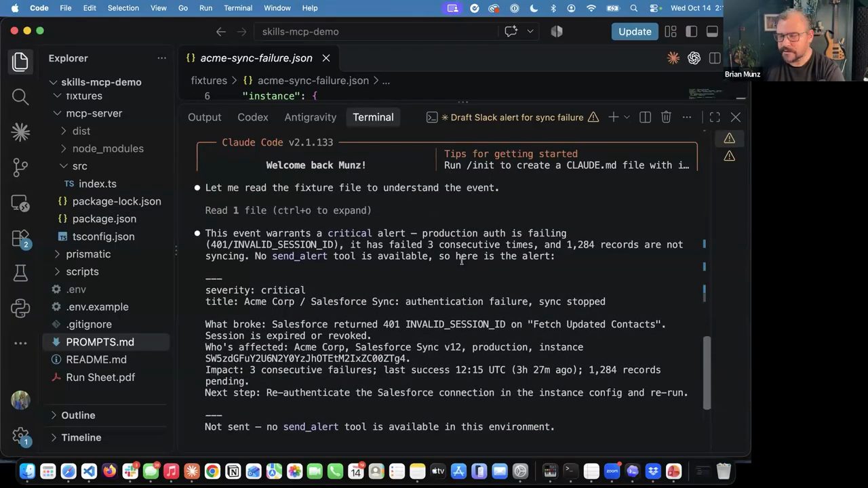Customize layout from the title bar
The image size is (868, 488).
[x=671, y=31]
